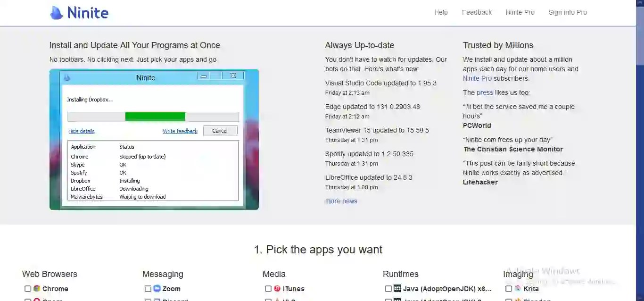
Task: Check the Java (AdoptOpenJDK) x64 box
Action: [388, 289]
